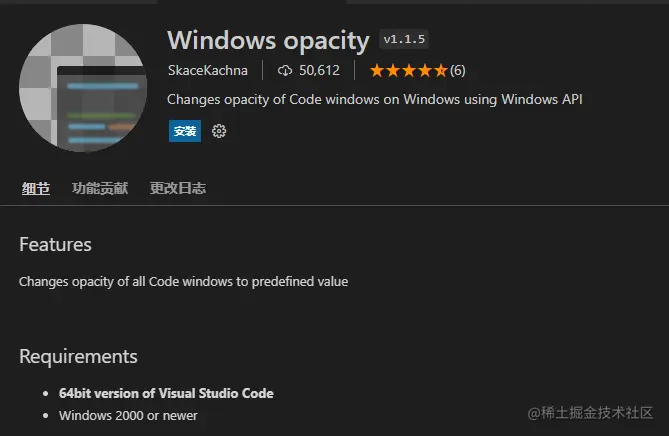Screen dimensions: 669x436
Task: Click the 50,612 install count
Action: click(320, 71)
